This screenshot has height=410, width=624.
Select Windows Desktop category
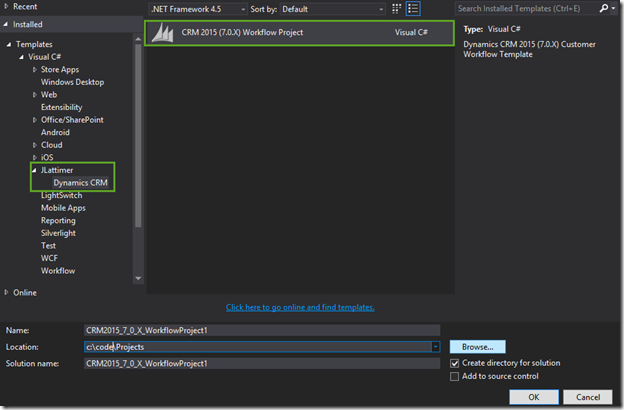click(72, 82)
